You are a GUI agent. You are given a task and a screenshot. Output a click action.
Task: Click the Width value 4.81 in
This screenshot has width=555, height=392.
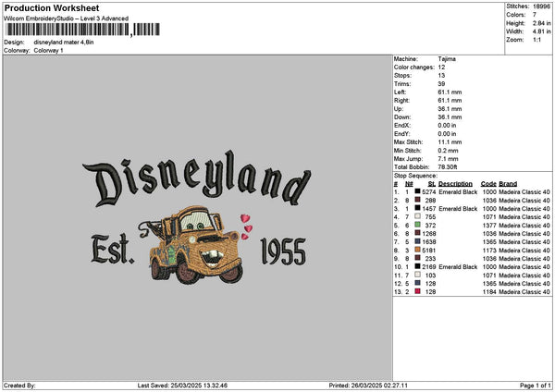(542, 31)
